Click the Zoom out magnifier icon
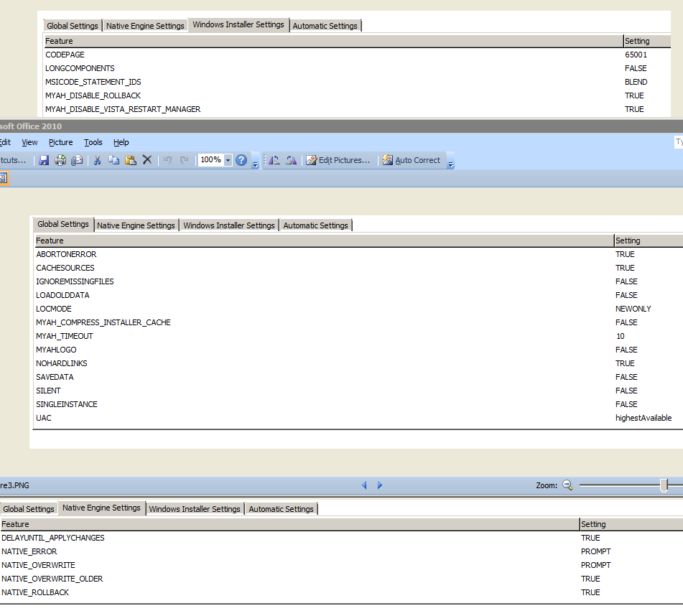Image resolution: width=683 pixels, height=616 pixels. 567,485
